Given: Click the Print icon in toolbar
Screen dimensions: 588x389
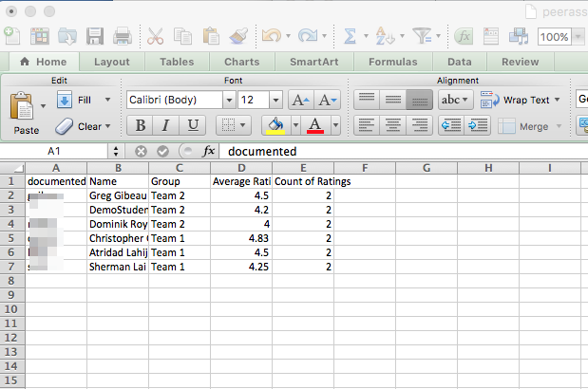Looking at the screenshot, I should (123, 36).
